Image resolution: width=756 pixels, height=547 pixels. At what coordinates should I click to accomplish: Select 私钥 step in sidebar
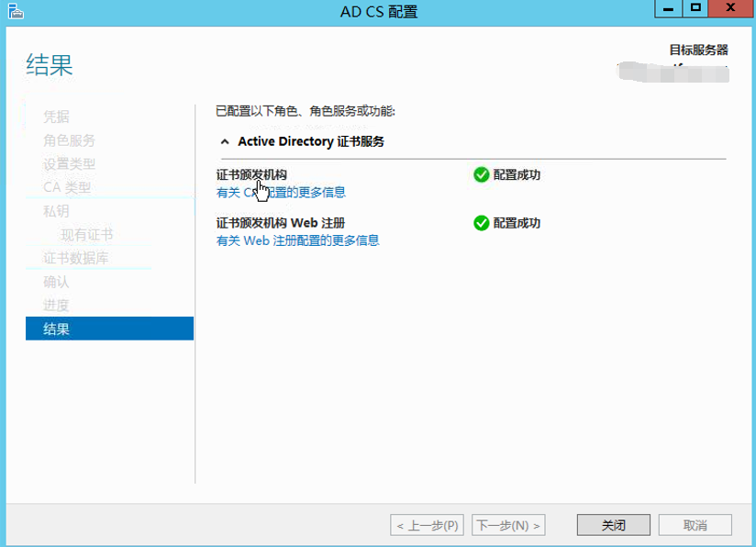56,211
